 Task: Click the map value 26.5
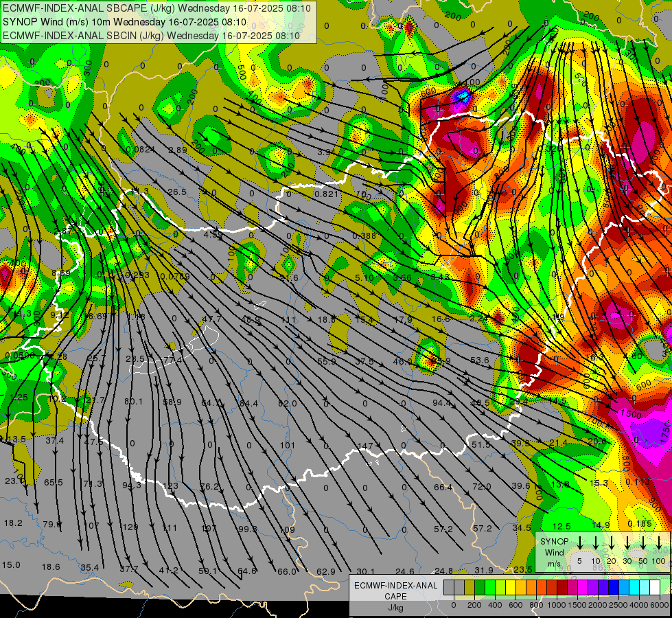click(177, 192)
